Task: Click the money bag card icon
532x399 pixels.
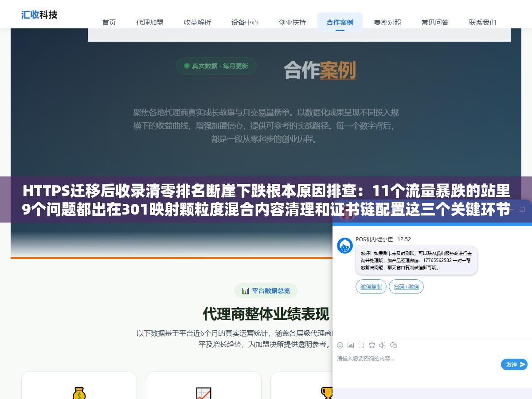Action: (x=79, y=393)
